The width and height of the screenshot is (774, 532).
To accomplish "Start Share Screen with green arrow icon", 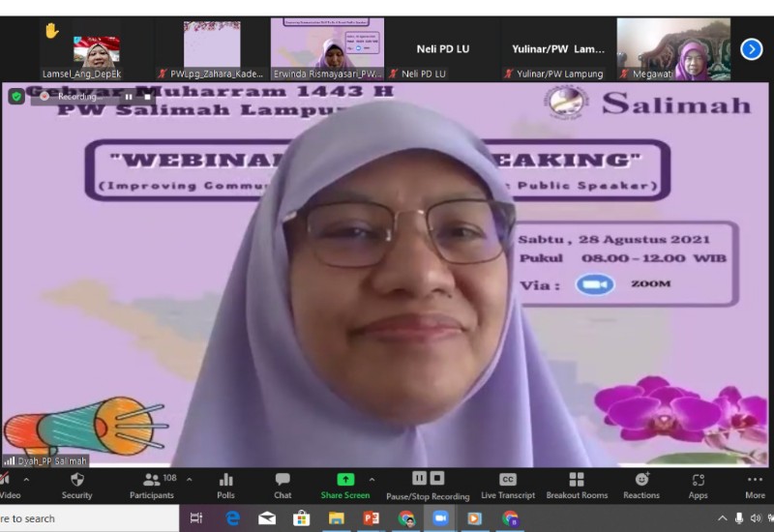I will tap(345, 486).
